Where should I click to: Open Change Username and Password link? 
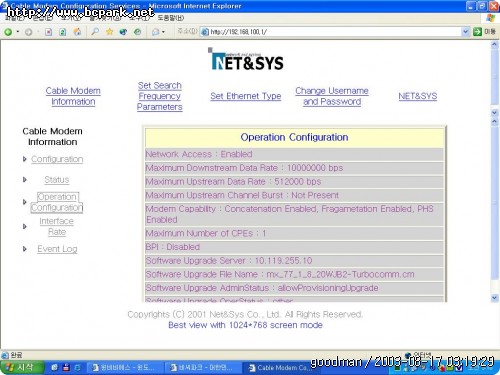point(332,96)
